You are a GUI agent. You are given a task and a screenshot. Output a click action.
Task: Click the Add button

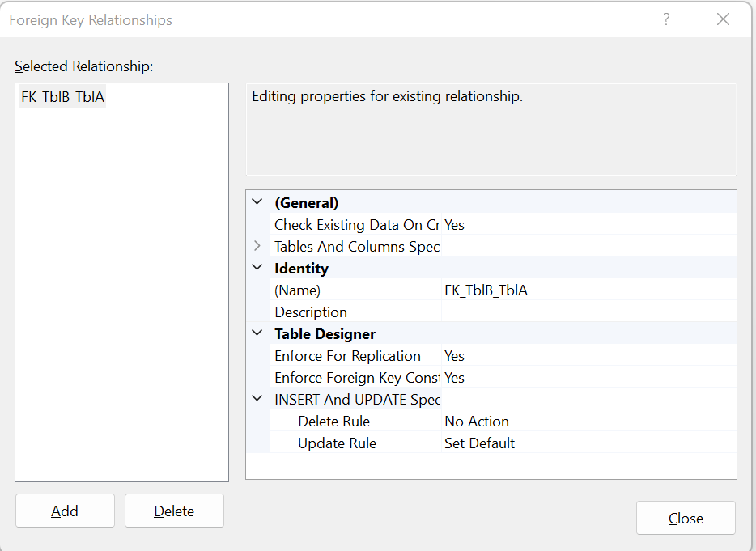65,511
